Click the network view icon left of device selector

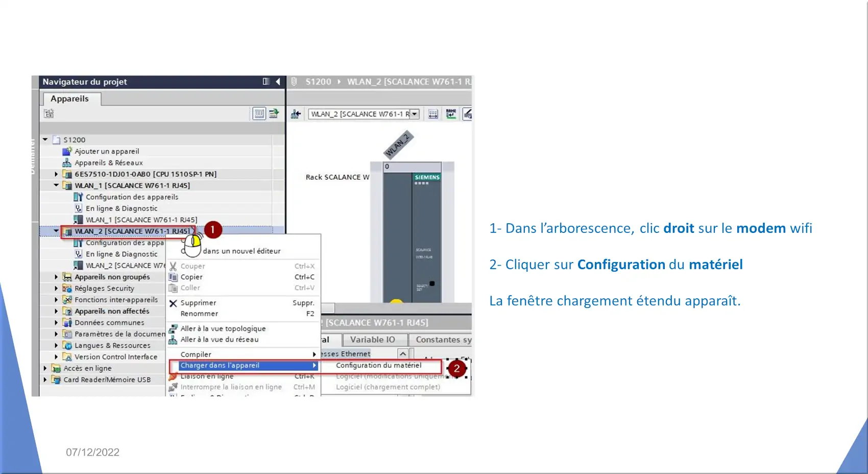(x=296, y=114)
